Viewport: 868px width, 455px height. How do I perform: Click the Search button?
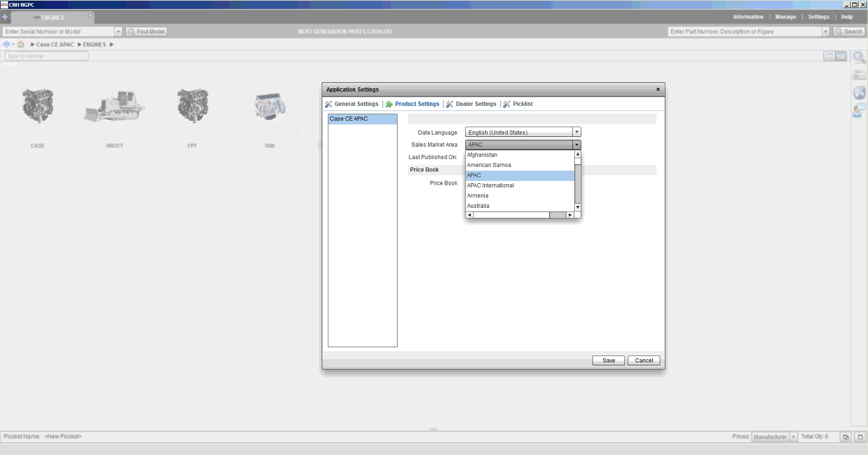[848, 32]
